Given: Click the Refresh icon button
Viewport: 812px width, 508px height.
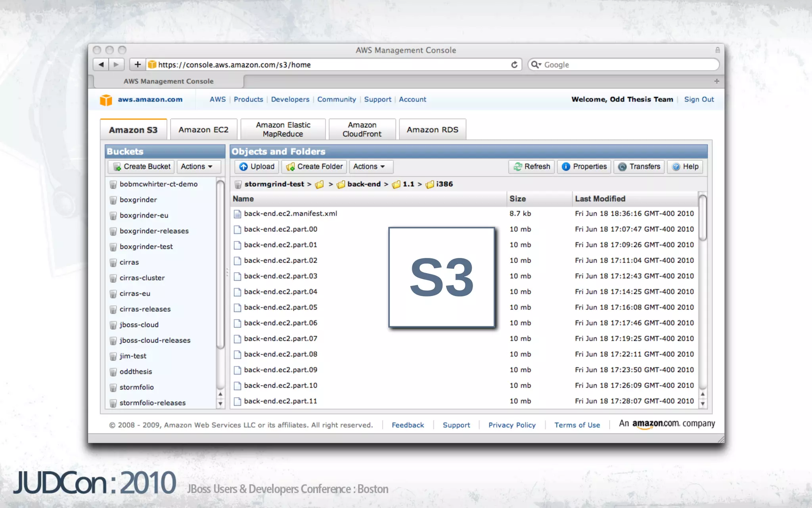Looking at the screenshot, I should [518, 167].
